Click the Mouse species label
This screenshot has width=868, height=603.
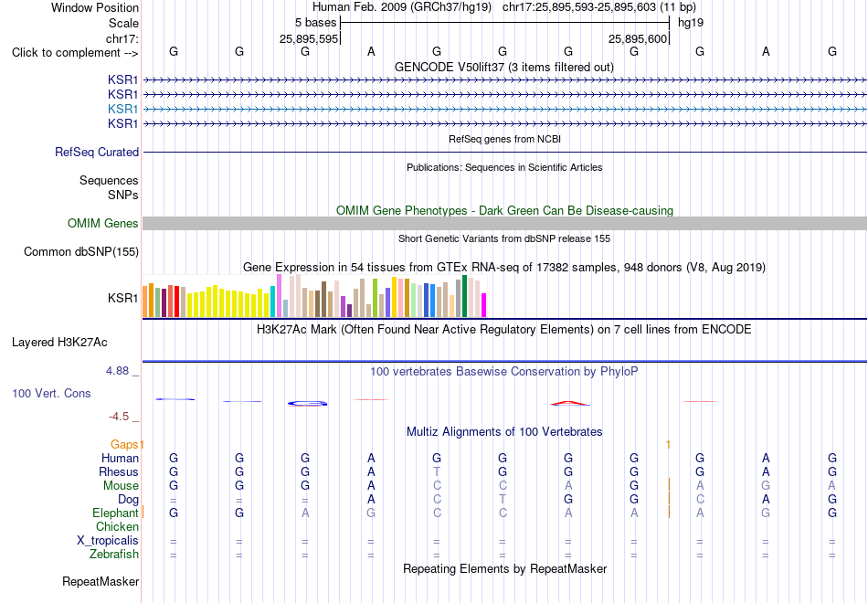point(121,486)
